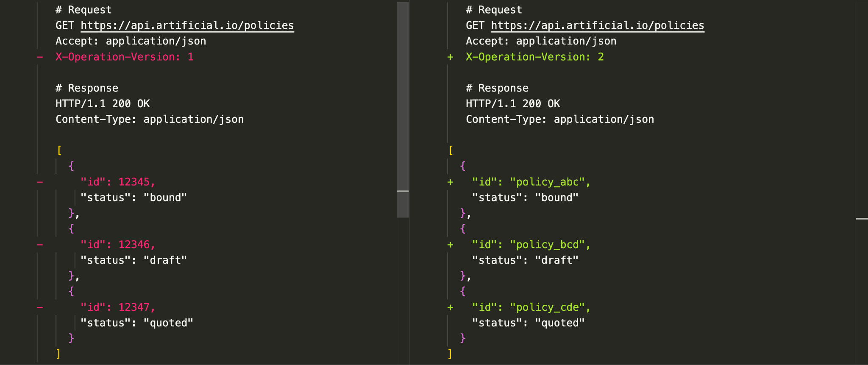The width and height of the screenshot is (868, 365).
Task: Click the left pane policies URL link
Action: 187,25
